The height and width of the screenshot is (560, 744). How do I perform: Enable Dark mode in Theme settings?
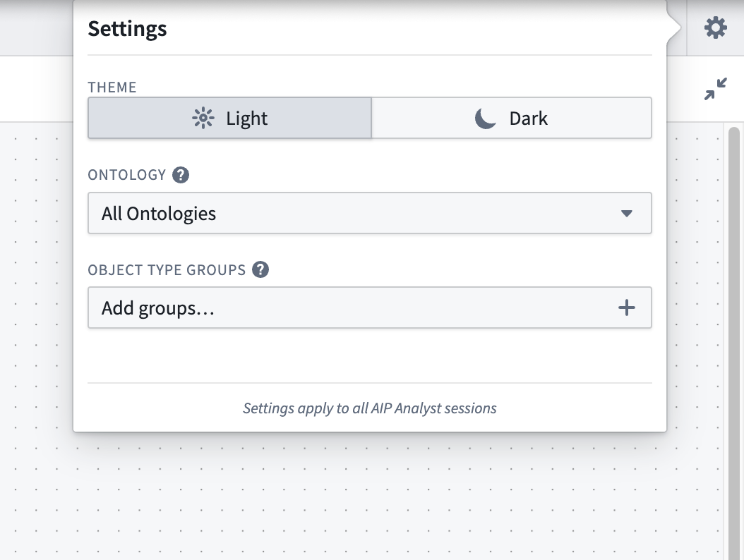coord(511,118)
